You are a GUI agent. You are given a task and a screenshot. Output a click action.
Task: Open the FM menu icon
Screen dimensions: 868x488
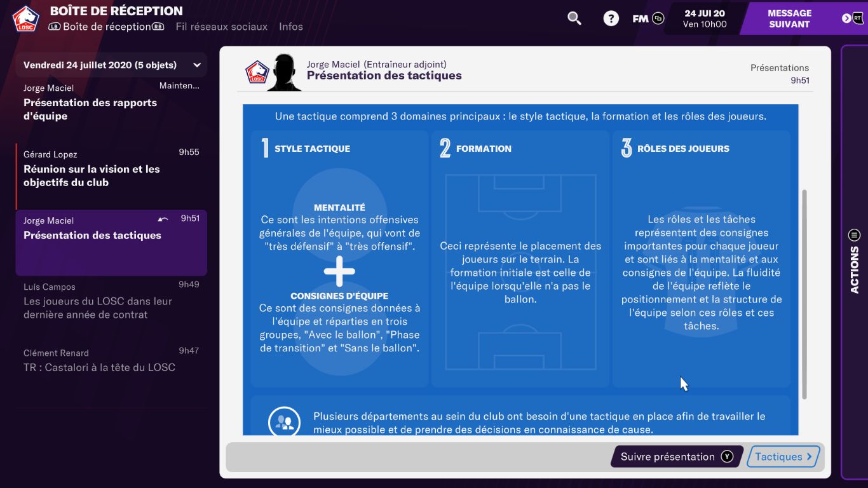click(648, 18)
